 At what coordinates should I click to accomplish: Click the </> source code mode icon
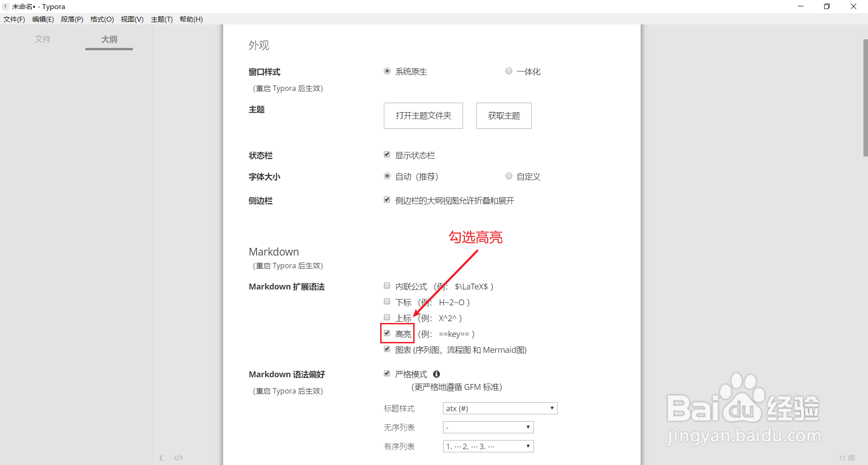tap(178, 458)
